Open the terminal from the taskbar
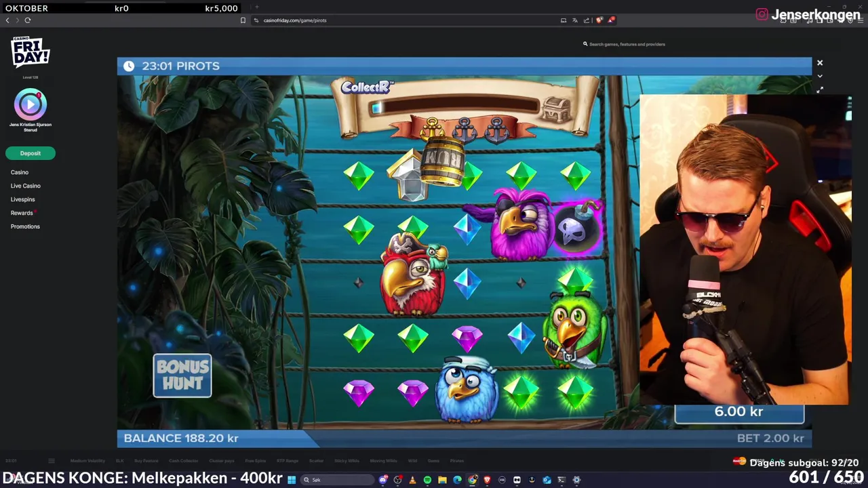This screenshot has width=868, height=488. (561, 480)
